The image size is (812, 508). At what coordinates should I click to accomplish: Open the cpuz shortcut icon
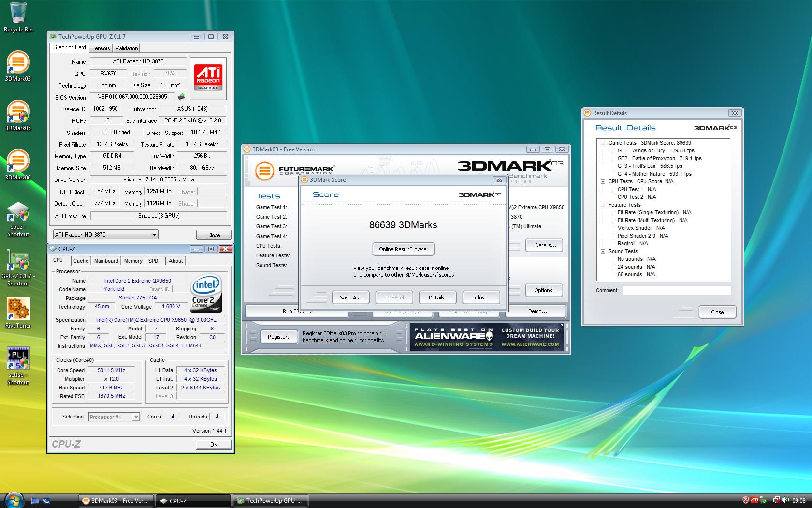18,219
